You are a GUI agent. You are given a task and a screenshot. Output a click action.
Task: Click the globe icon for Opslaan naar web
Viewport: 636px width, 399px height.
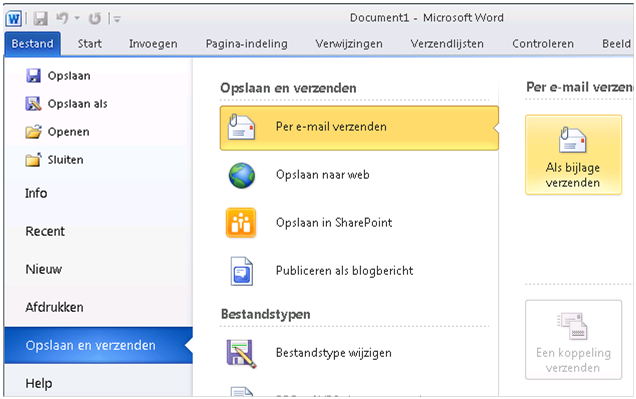point(242,176)
